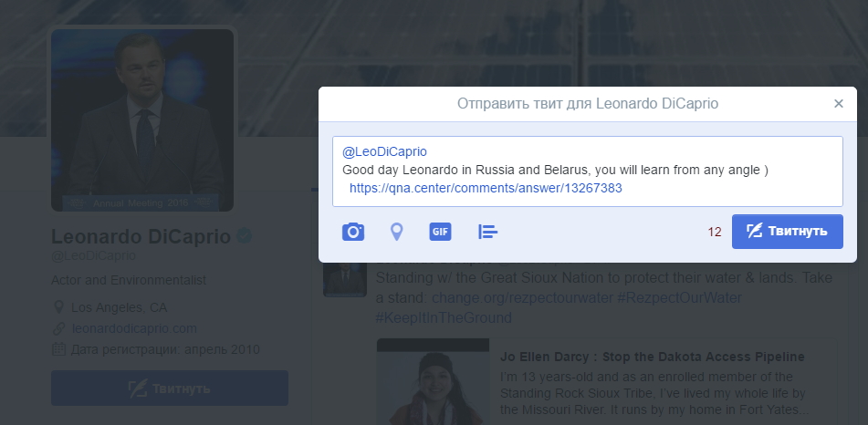Click the Leonardo DiCaprio profile name heading

141,237
